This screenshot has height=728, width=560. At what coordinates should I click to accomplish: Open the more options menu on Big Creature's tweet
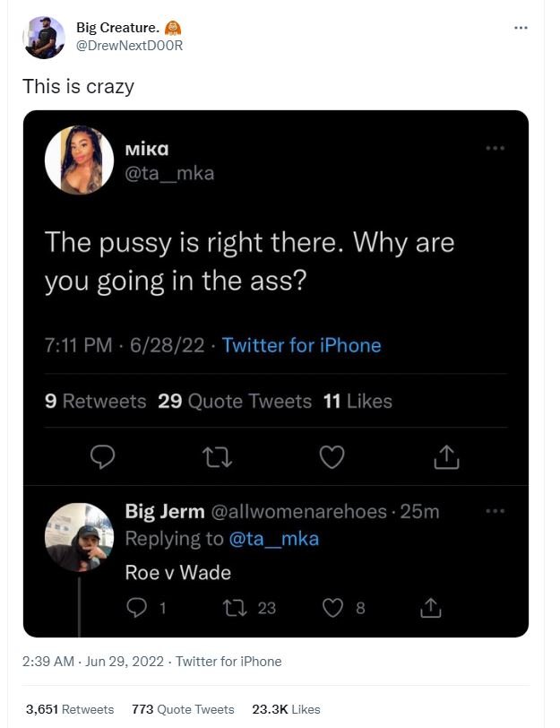coord(520,27)
